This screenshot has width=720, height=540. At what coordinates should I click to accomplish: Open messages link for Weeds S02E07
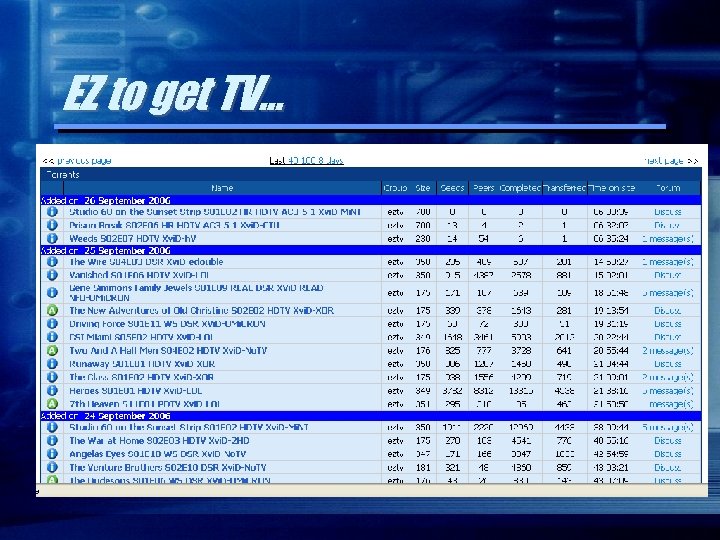668,239
